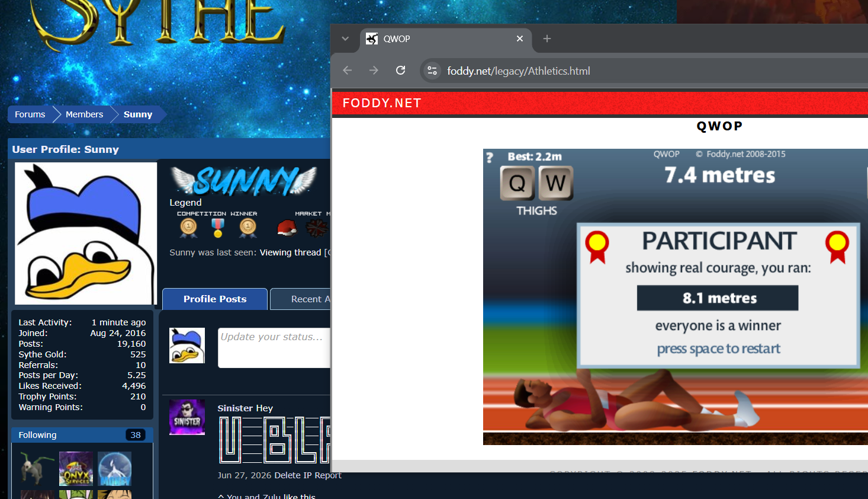Click the 'Best: 2.2m' score text

point(535,156)
